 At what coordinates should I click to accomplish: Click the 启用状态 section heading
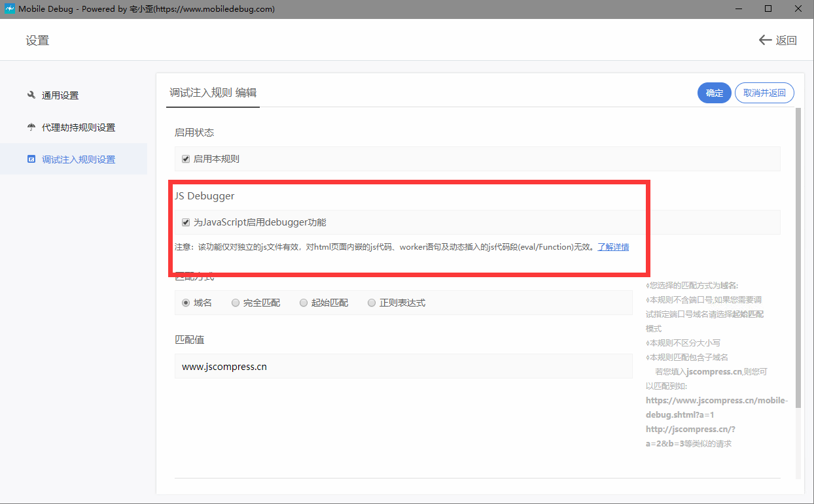194,132
